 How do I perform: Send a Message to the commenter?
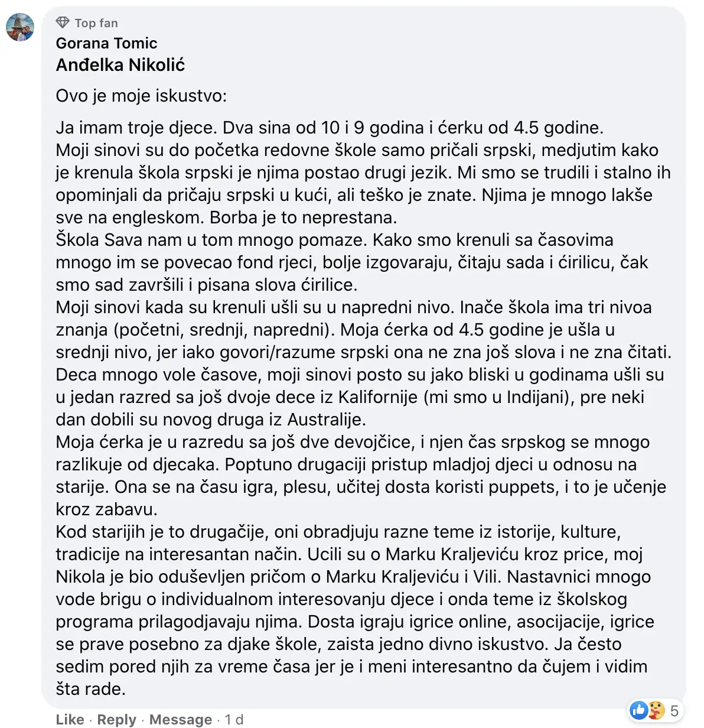click(x=180, y=719)
